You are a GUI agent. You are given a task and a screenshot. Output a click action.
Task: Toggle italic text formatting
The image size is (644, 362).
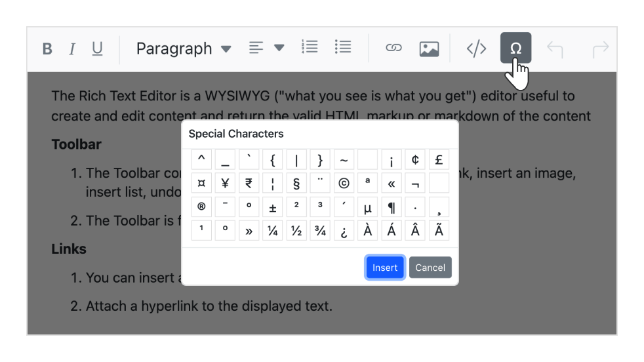[x=72, y=49]
